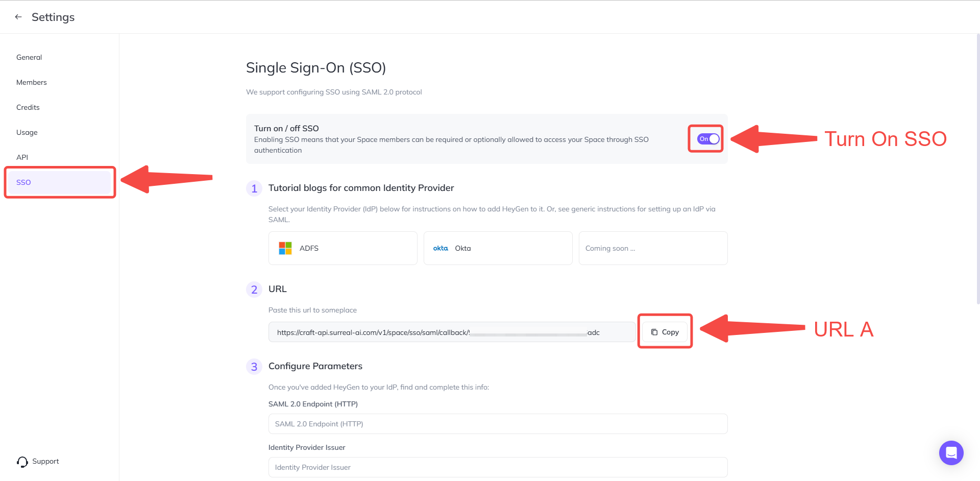Screen dimensions: 980x481
Task: Click 'Tutorial blogs for common Identity Provider' heading
Action: pyautogui.click(x=361, y=188)
